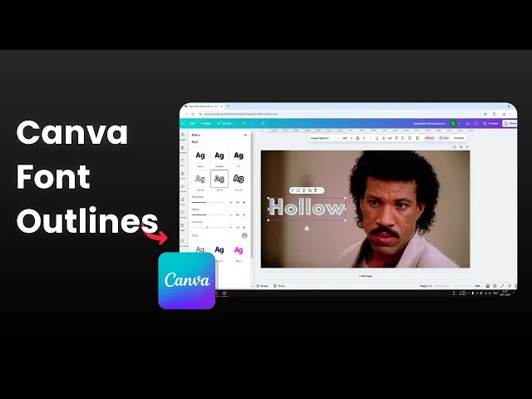Increase Thickness with the plus button

244,202
